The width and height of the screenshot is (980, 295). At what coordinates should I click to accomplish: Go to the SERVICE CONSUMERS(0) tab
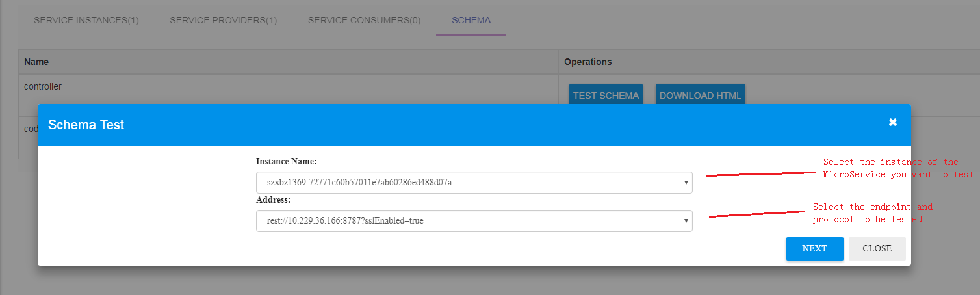coord(364,20)
